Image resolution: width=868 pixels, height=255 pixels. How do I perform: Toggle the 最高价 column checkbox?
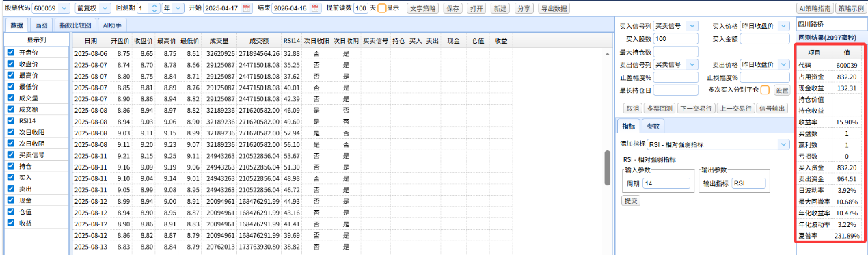pos(10,75)
